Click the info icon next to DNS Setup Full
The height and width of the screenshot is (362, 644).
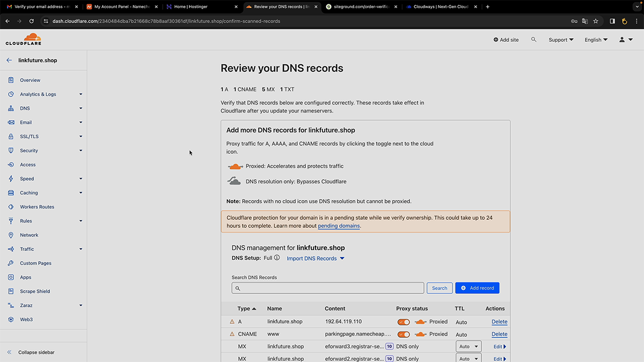point(277,258)
